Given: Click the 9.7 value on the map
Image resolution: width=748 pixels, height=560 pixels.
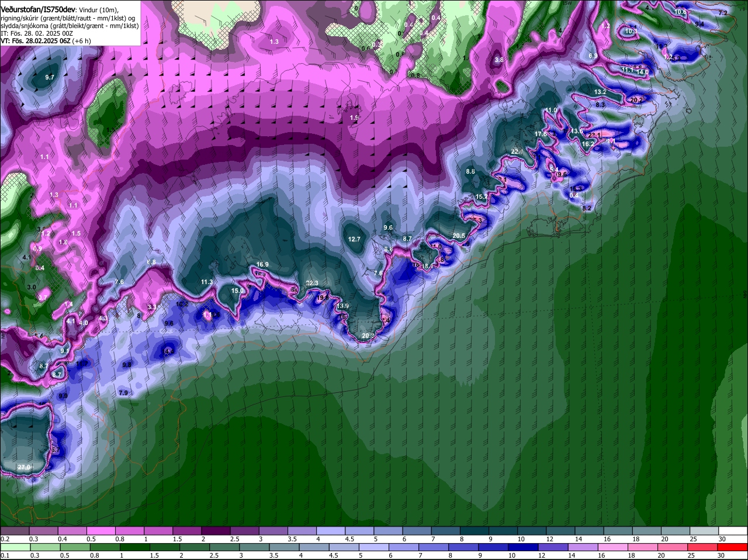Looking at the screenshot, I should (50, 77).
